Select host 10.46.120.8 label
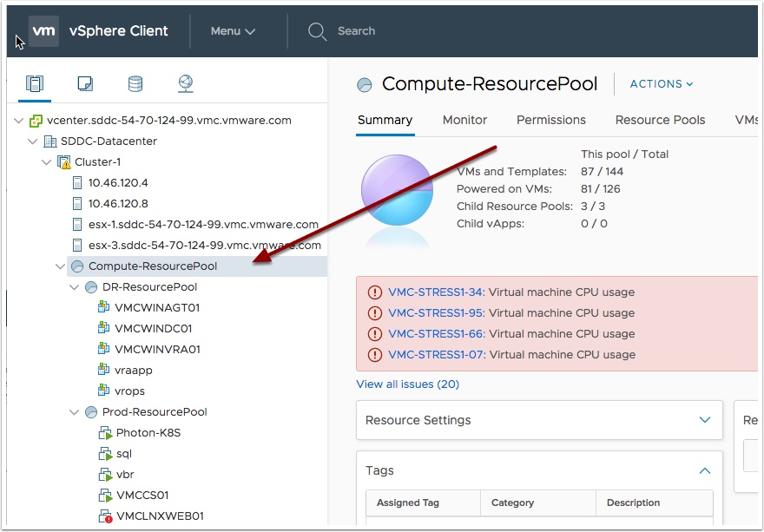 coord(118,204)
